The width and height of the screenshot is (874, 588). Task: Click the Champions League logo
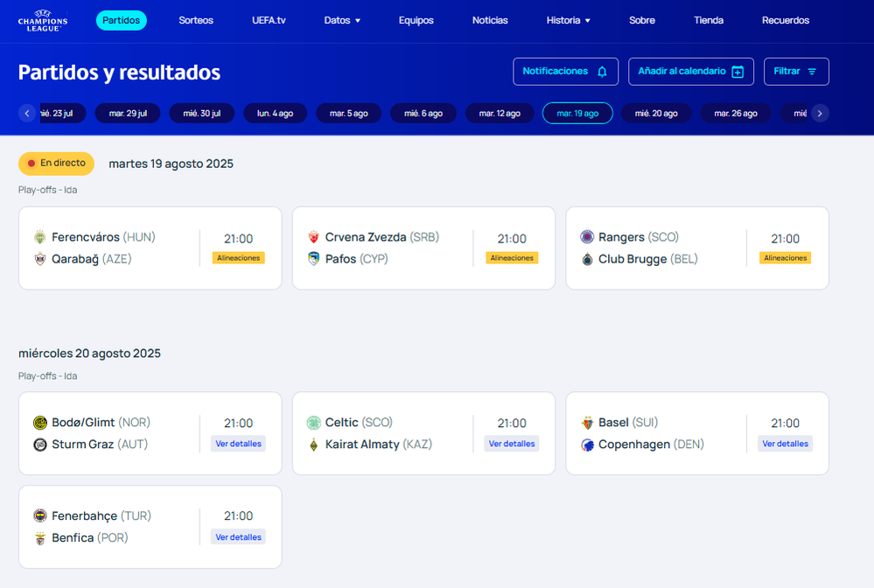click(42, 20)
